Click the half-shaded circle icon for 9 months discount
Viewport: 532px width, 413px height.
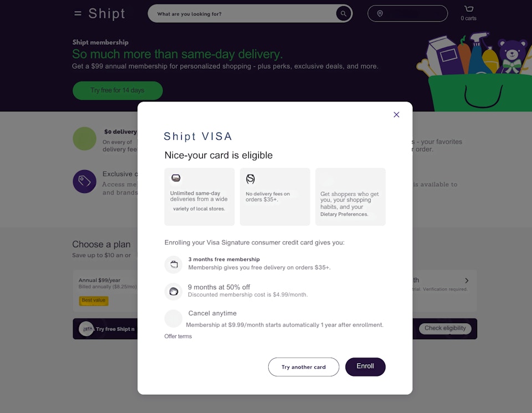point(173,291)
